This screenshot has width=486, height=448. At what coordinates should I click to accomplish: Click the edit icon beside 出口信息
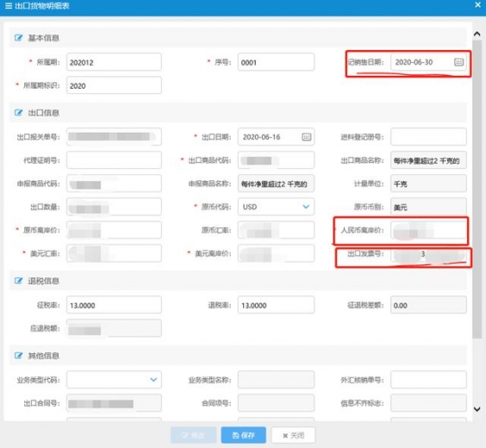(x=19, y=113)
